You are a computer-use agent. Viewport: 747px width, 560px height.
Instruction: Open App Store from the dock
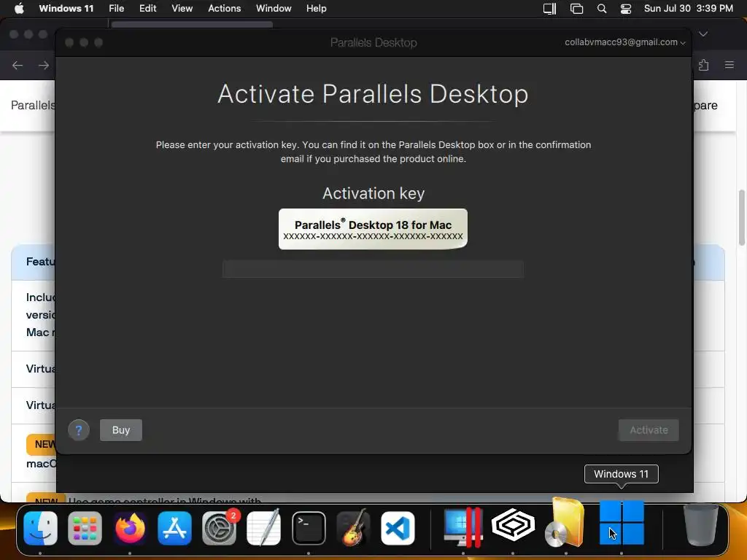tap(175, 528)
